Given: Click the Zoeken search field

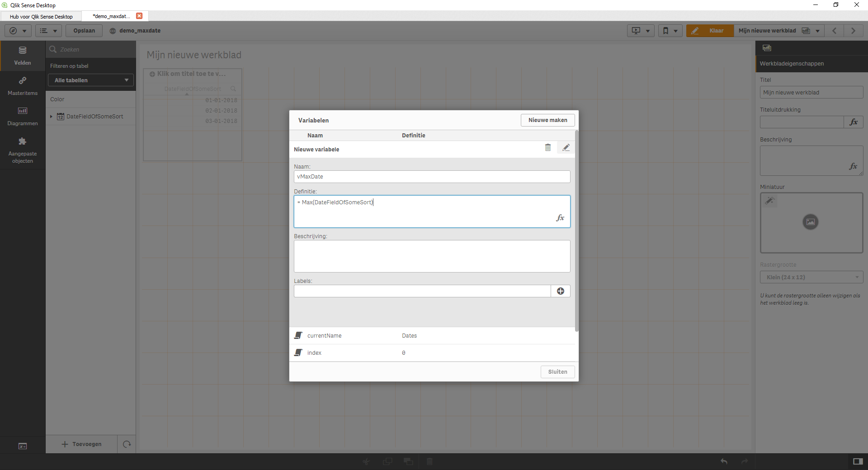Looking at the screenshot, I should point(90,49).
